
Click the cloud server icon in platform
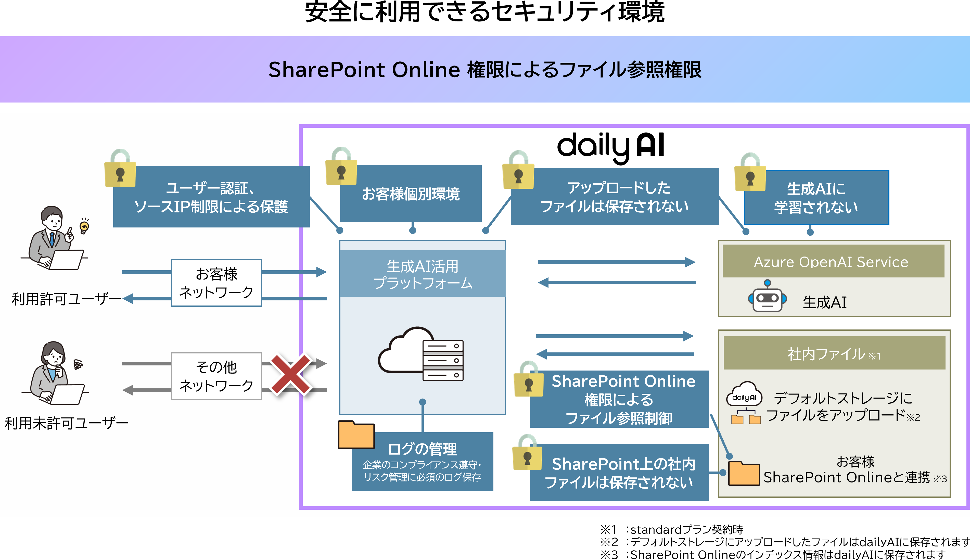pyautogui.click(x=421, y=354)
